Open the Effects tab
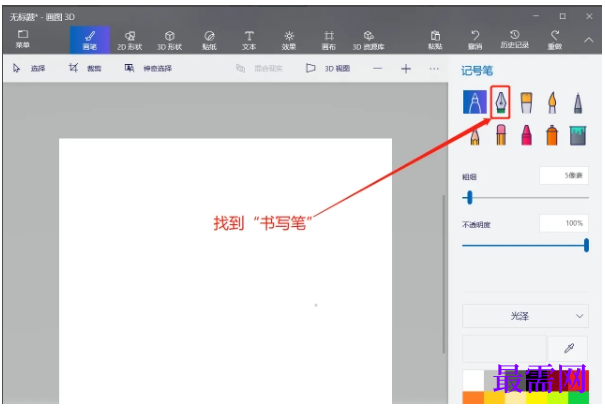The image size is (605, 410). tap(289, 40)
